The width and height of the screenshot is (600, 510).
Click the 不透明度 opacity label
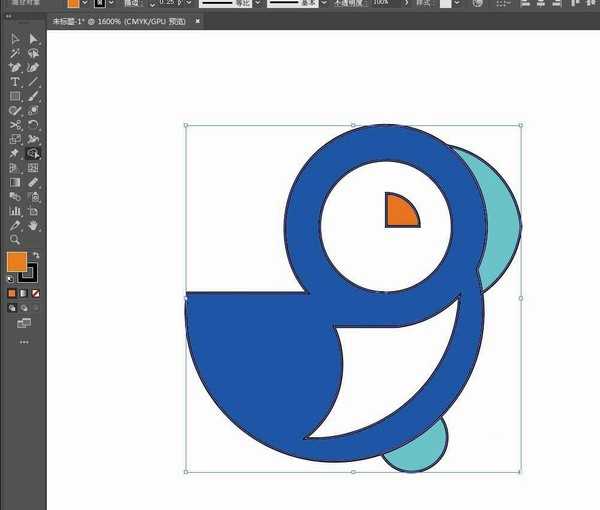(350, 4)
